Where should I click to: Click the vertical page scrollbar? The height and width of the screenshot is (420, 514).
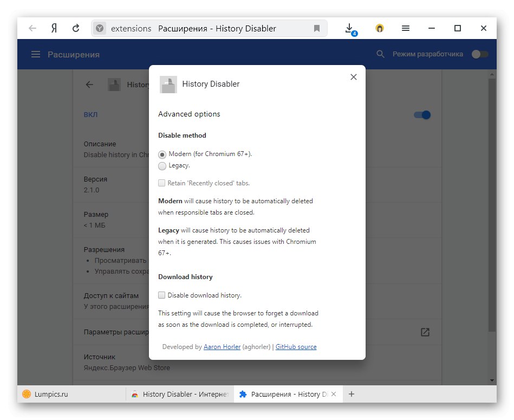492,205
